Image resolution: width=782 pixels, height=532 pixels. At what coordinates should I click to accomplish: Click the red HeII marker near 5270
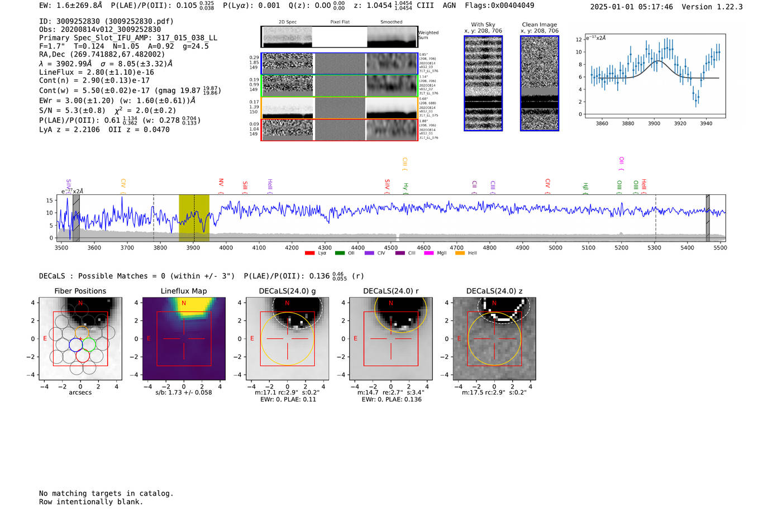click(643, 186)
